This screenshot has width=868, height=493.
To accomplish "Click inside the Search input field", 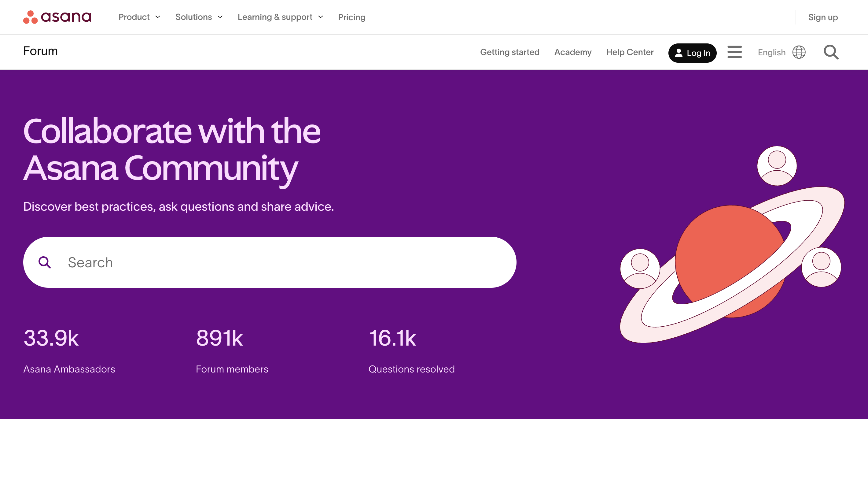I will (203, 262).
